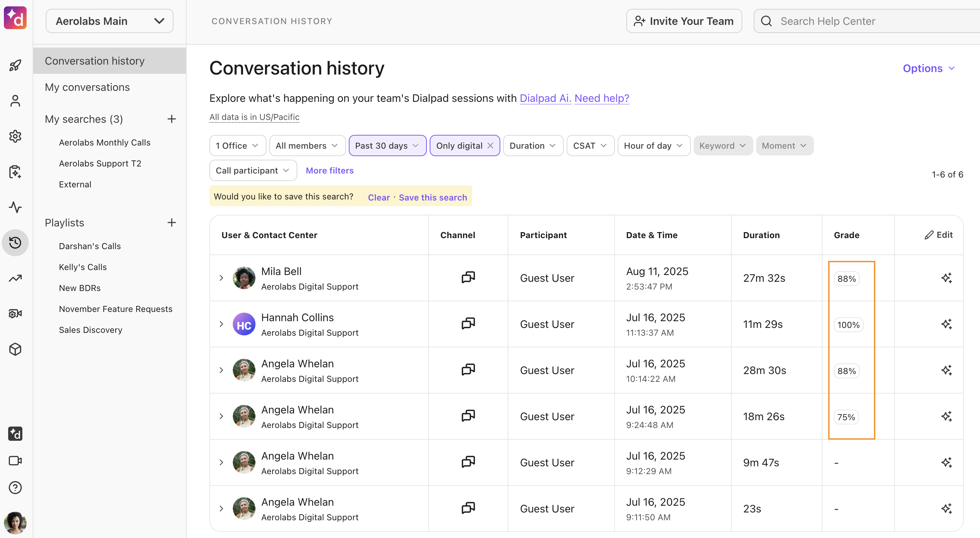The width and height of the screenshot is (980, 538).
Task: Open the person profile sidebar icon
Action: 15,101
